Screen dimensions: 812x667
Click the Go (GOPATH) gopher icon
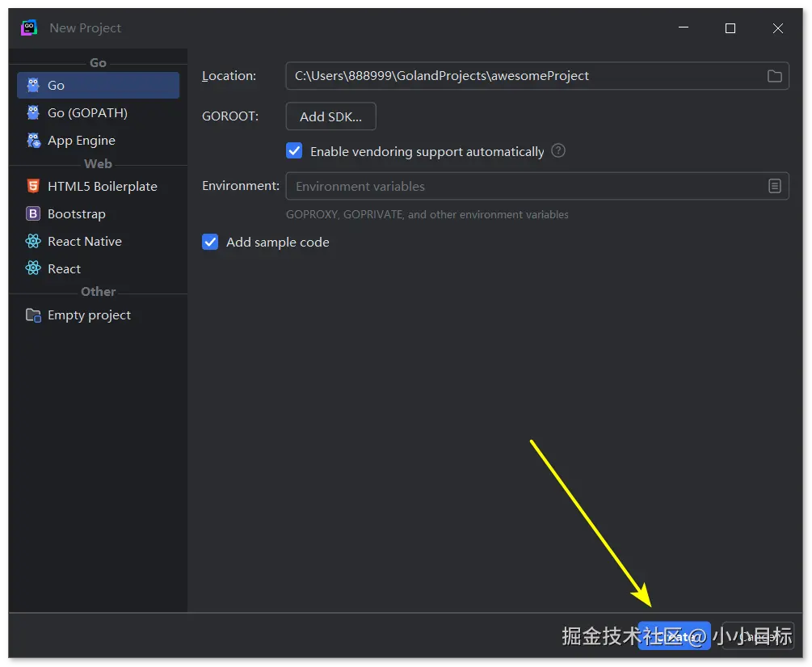(x=33, y=112)
